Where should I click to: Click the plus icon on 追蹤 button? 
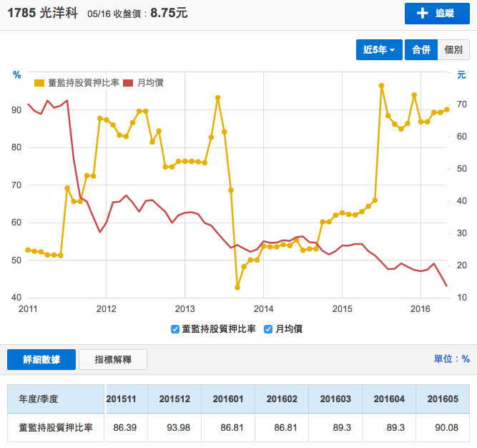click(x=422, y=14)
